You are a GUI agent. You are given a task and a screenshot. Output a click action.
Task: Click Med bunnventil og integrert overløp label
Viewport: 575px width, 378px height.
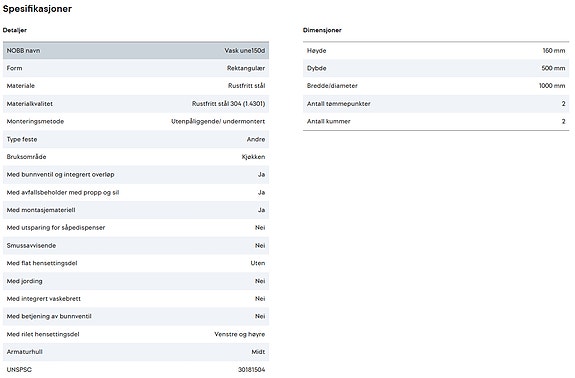(61, 175)
